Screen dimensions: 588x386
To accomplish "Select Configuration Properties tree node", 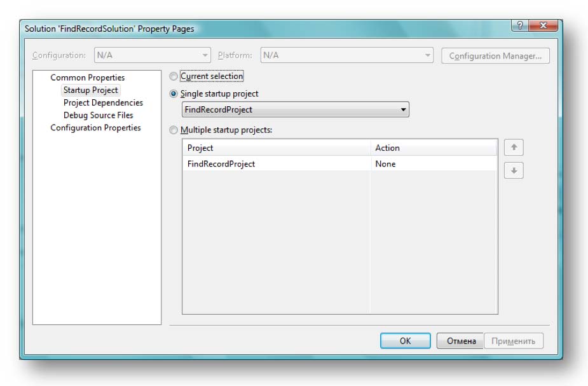I will tap(95, 128).
